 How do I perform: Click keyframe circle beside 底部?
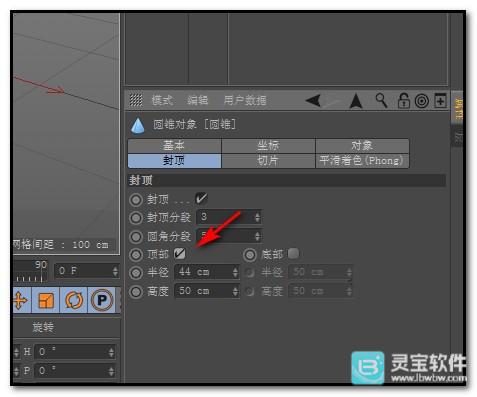[250, 255]
